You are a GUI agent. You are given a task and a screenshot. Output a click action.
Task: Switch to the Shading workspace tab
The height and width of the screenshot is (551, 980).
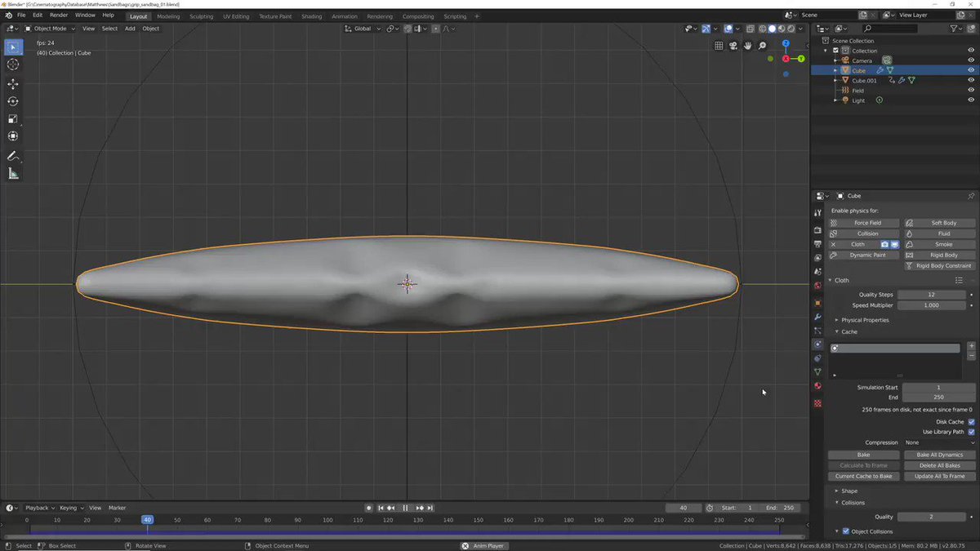311,16
